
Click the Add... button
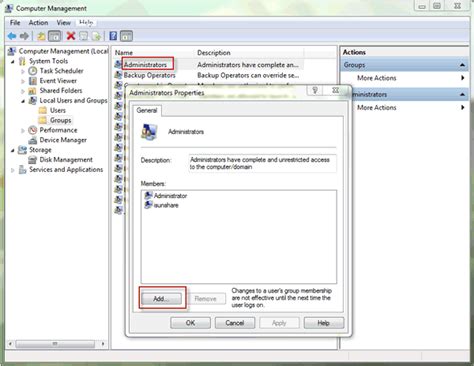[x=161, y=299]
